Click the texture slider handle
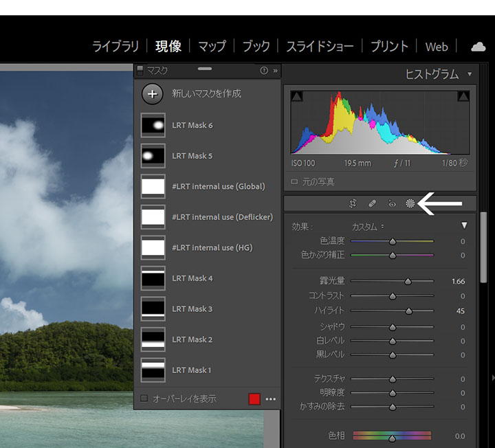 click(393, 379)
